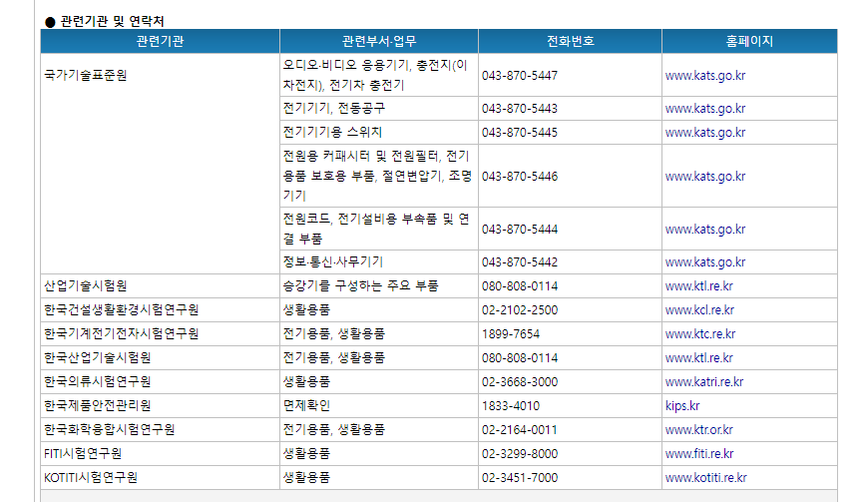Open www.ktl.re.kr link in 한국산업기술시험원 row
868x502 pixels.
(698, 358)
